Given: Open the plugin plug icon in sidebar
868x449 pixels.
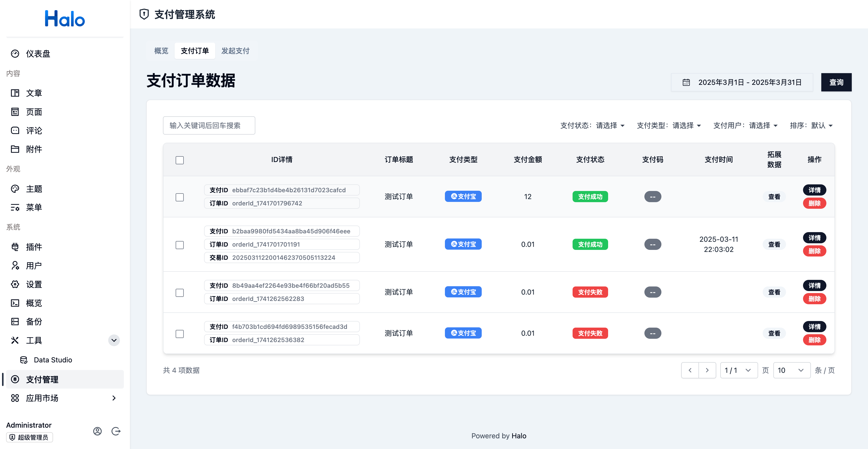Looking at the screenshot, I should (x=15, y=247).
